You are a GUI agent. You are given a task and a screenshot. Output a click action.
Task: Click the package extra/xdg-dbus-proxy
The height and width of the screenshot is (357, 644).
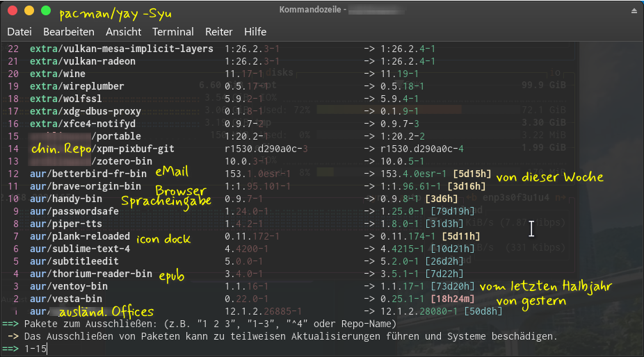click(x=86, y=111)
